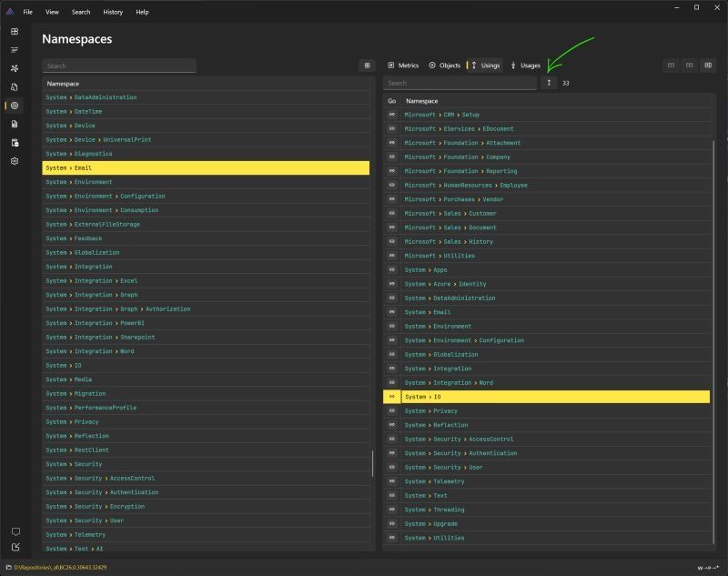Open the sidebar icon directly above Namespaces
The image size is (728, 576).
[15, 86]
